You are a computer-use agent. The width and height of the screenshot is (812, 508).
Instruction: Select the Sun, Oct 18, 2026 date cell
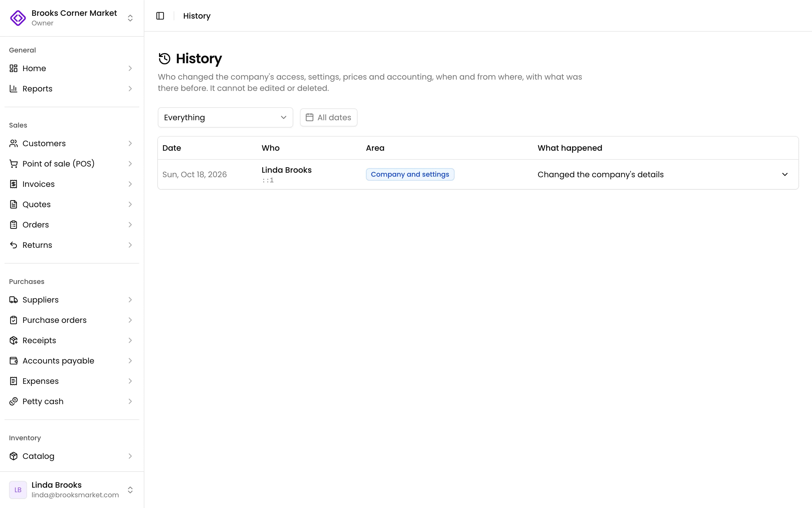[195, 174]
